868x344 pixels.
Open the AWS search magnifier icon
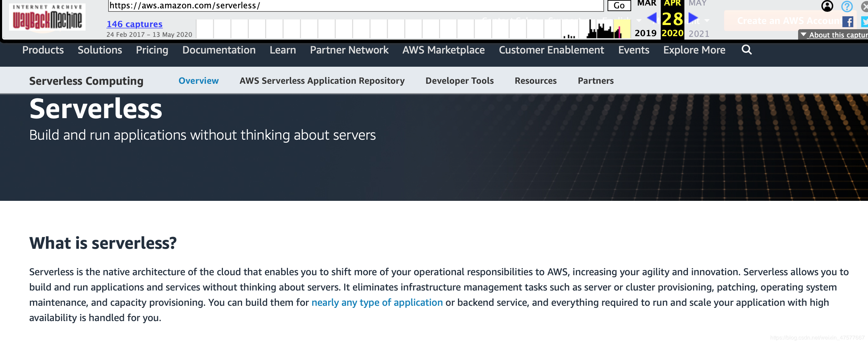747,50
